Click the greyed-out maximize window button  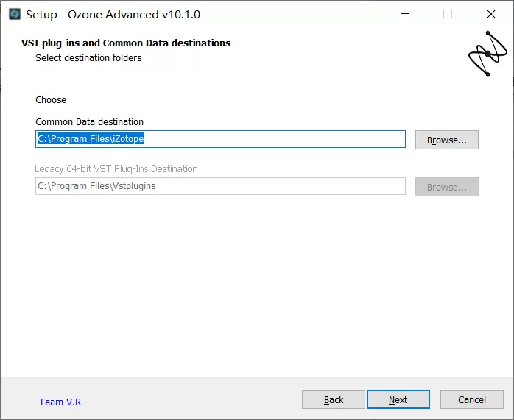coord(448,14)
